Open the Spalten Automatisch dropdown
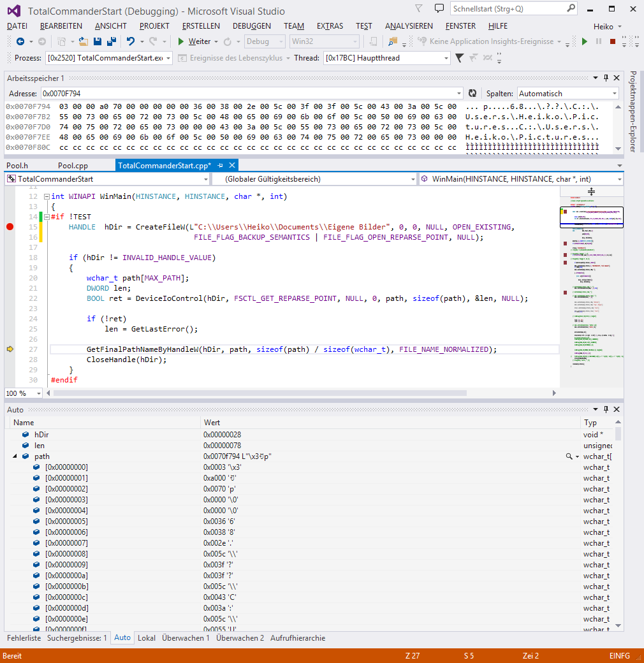 pos(567,93)
